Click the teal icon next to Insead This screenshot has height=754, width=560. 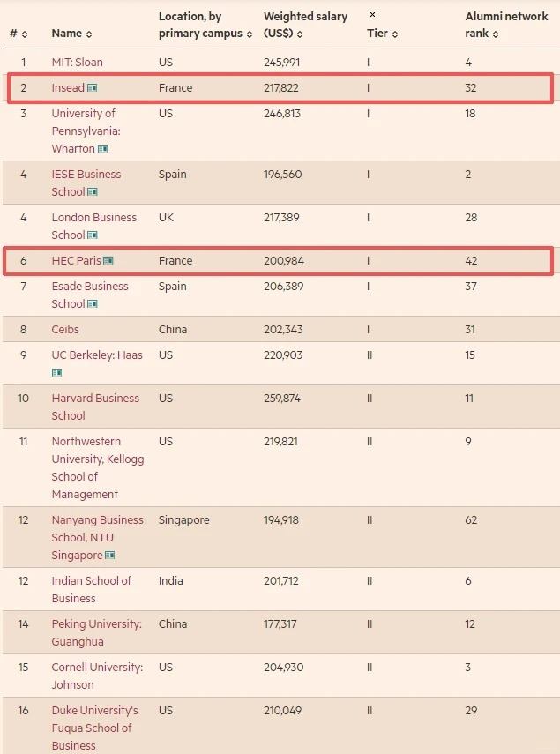[93, 88]
